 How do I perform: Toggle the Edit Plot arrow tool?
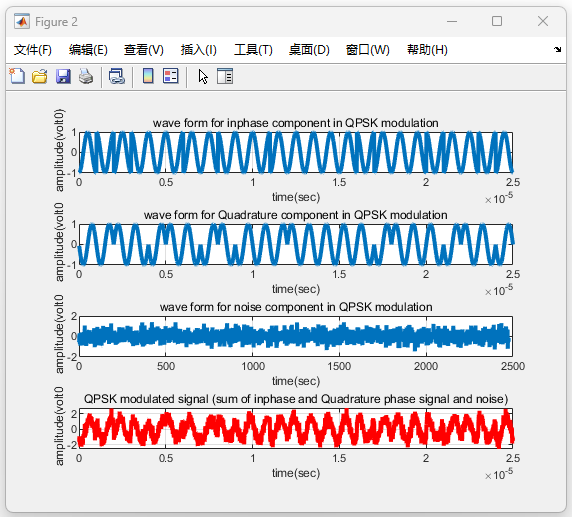click(203, 77)
